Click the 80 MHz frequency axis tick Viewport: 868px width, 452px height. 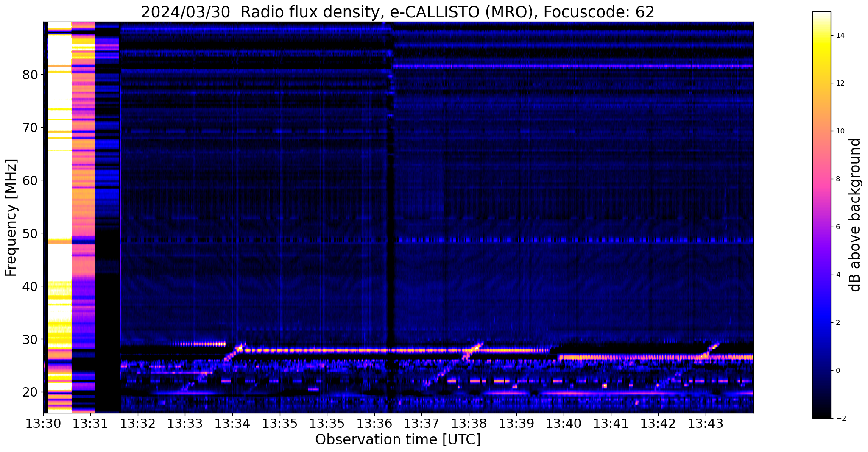coord(30,75)
